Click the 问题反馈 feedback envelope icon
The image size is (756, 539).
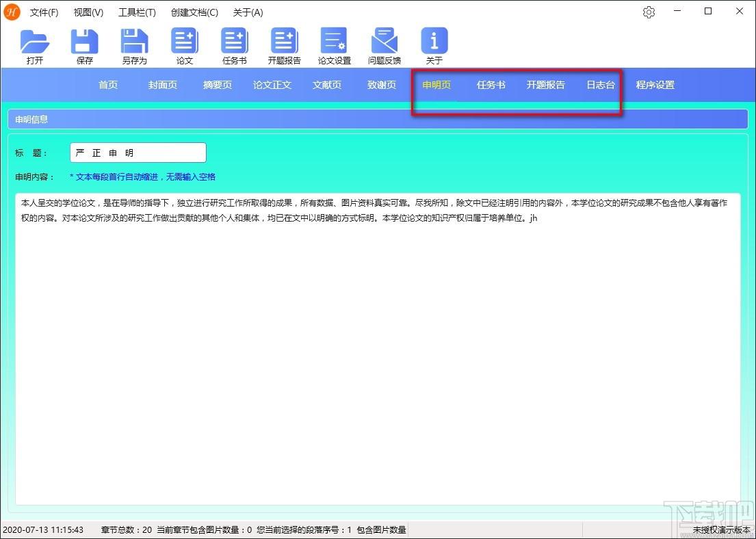pos(384,40)
